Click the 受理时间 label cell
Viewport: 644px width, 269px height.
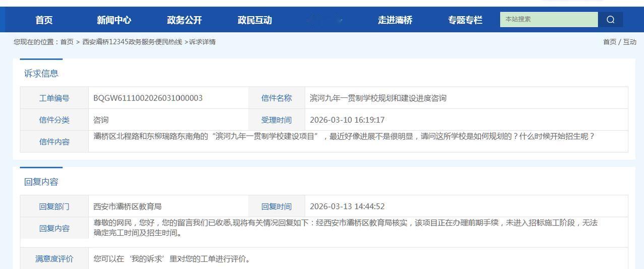click(276, 120)
